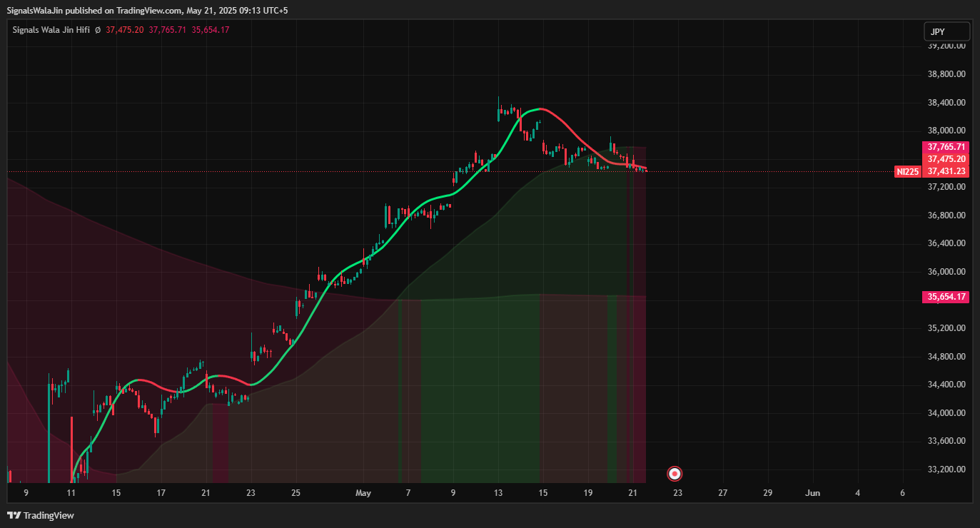
Task: Click the 35,200.00 price axis label
Action: (x=946, y=328)
